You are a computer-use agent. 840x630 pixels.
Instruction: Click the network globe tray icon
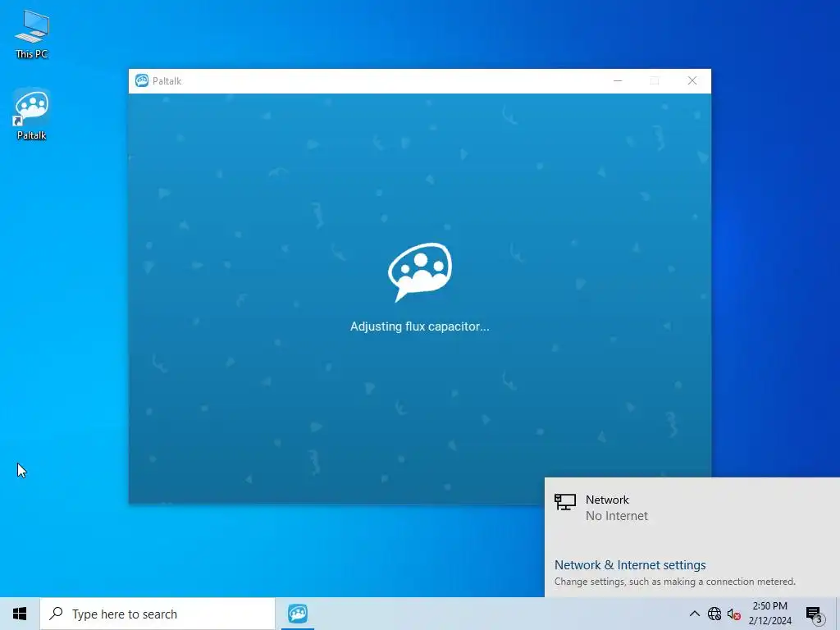point(714,614)
